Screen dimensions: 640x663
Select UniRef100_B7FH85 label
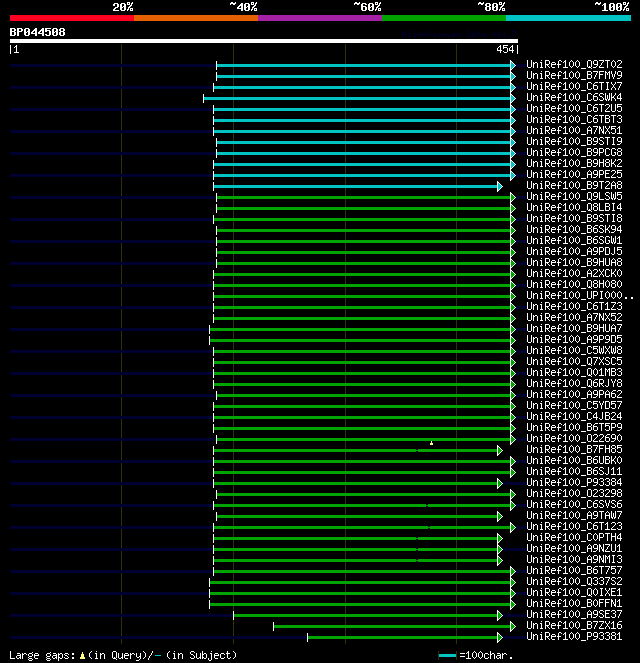click(x=574, y=449)
